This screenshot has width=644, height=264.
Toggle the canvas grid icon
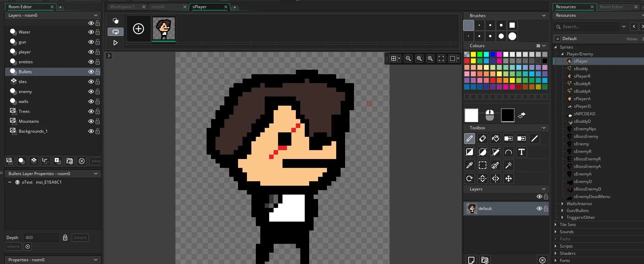pyautogui.click(x=394, y=58)
